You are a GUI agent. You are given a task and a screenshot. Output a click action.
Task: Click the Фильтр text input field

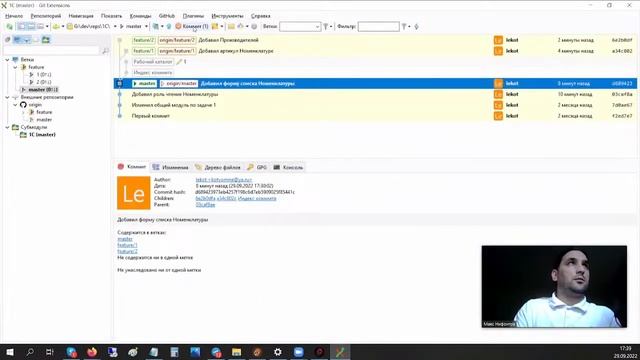coord(378,27)
